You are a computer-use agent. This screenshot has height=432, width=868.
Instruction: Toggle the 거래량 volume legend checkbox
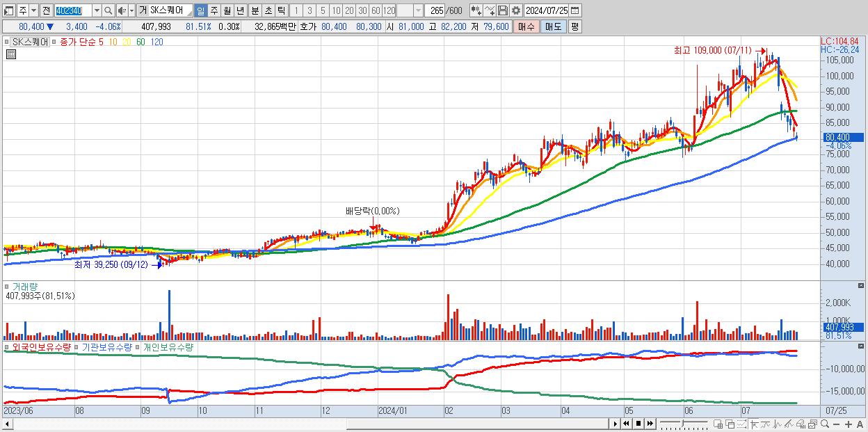click(7, 287)
